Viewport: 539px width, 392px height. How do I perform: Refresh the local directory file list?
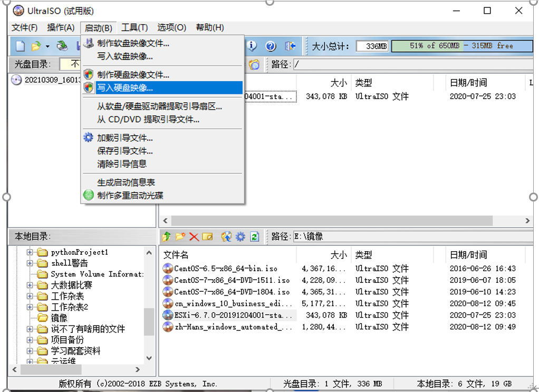(x=254, y=237)
